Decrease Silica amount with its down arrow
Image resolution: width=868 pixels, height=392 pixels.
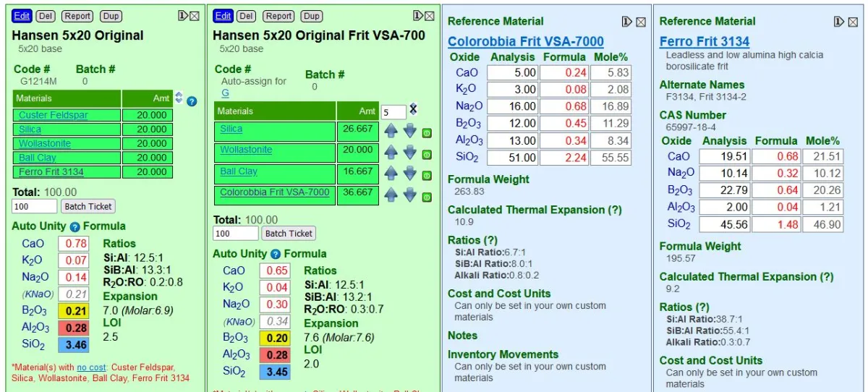click(x=410, y=132)
